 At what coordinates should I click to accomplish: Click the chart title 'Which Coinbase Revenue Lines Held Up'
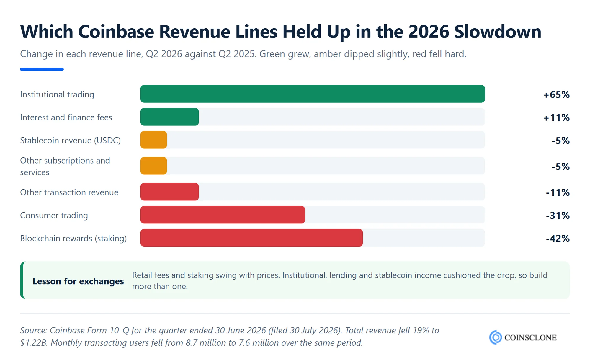[281, 32]
